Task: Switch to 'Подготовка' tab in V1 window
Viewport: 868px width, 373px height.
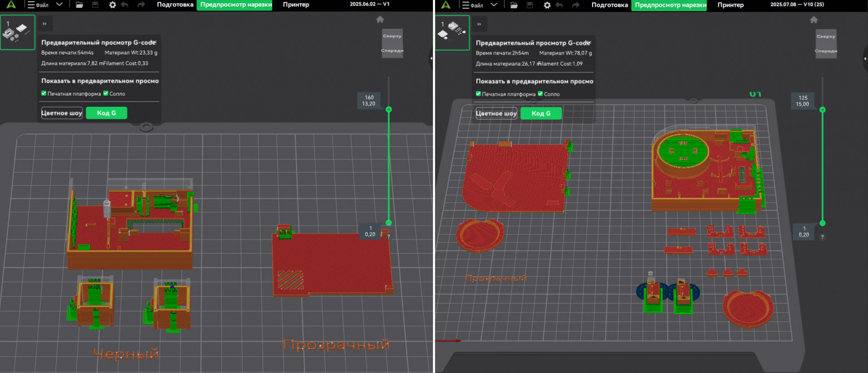Action: (x=175, y=5)
